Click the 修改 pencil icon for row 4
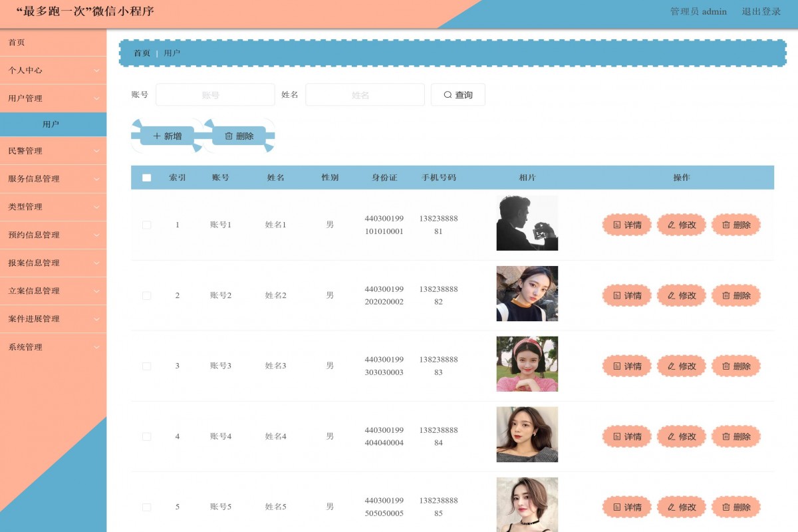 tap(671, 437)
